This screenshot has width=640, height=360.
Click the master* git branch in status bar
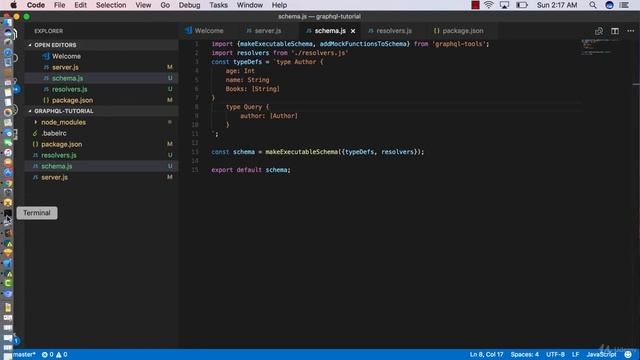pyautogui.click(x=24, y=355)
